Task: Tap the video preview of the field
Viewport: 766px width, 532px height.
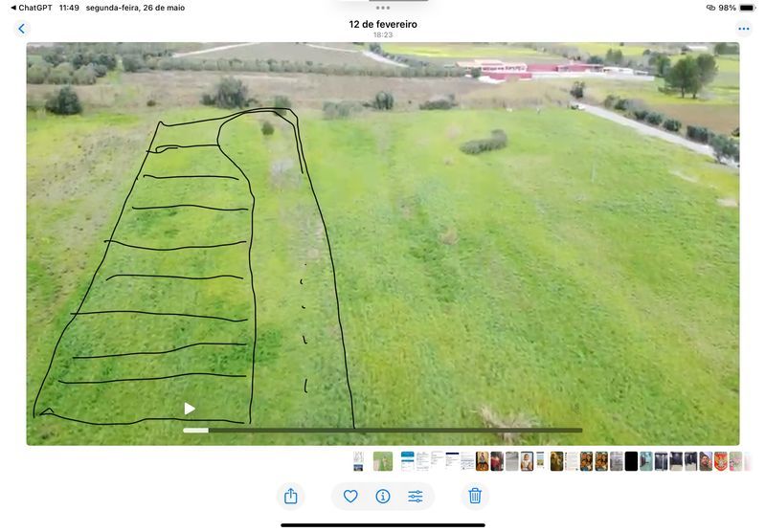Action: 383,244
